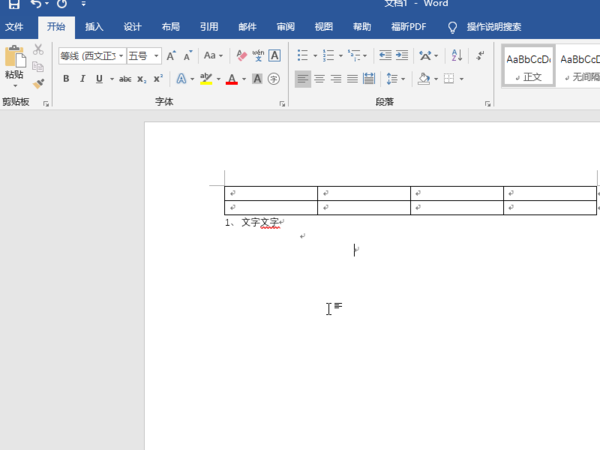Switch to the 福昕PDF tab
The width and height of the screenshot is (600, 450).
coord(408,27)
